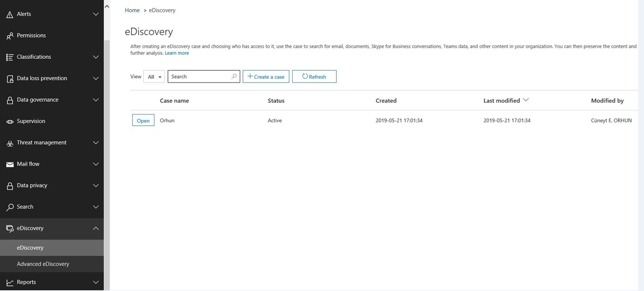Viewport: 644px width, 291px height.
Task: Click the Status column header
Action: coord(276,101)
